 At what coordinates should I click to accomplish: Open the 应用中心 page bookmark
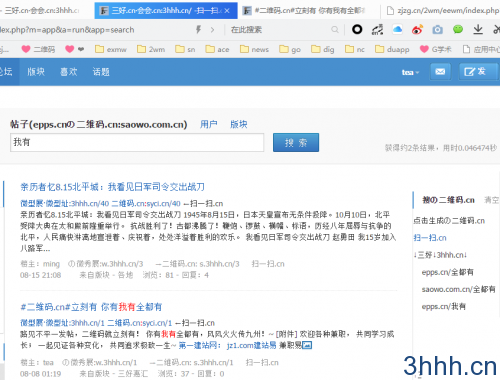point(481,49)
